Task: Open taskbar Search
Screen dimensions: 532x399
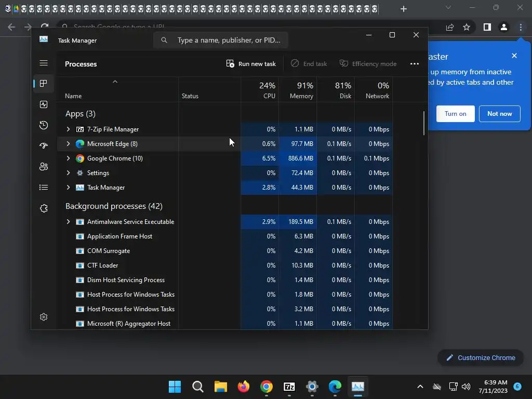Action: [197, 387]
